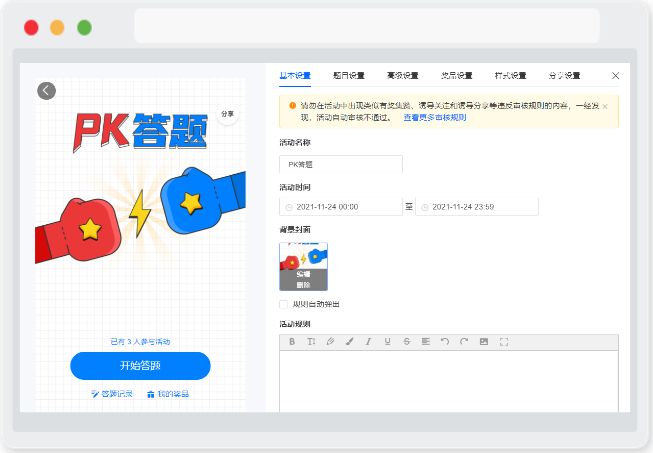This screenshot has height=453, width=653.
Task: Apply italic formatting in rules editor
Action: click(368, 342)
